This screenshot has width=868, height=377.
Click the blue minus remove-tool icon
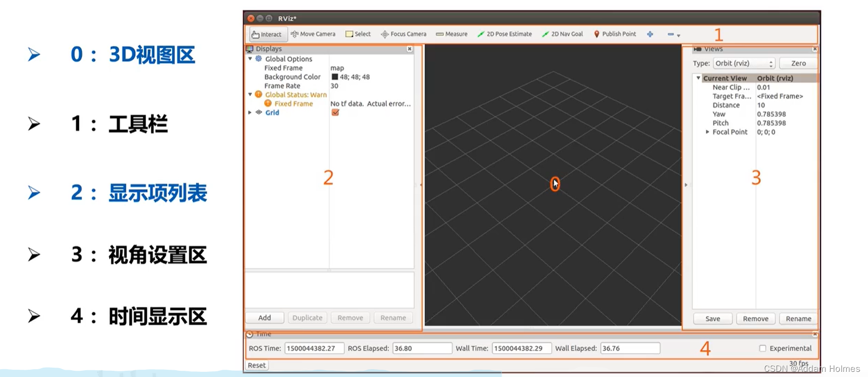pyautogui.click(x=670, y=34)
